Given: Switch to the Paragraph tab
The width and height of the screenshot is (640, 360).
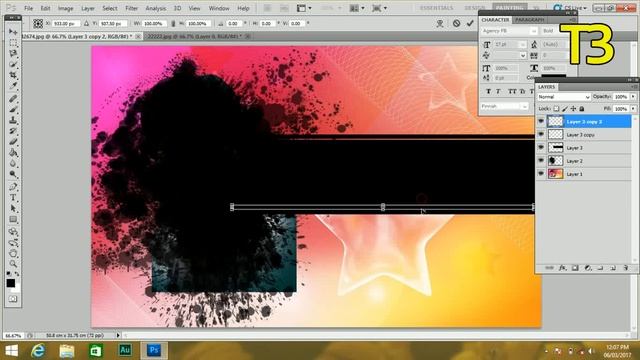Looking at the screenshot, I should click(x=529, y=20).
